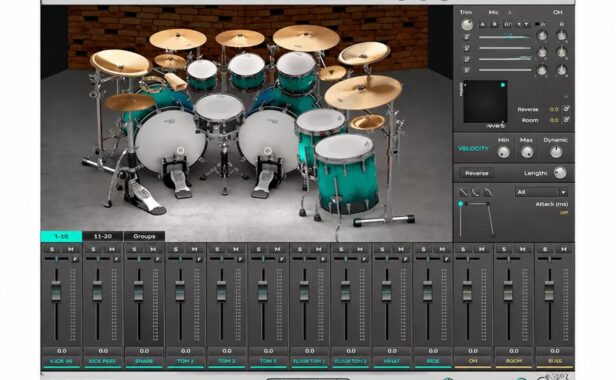This screenshot has width=616, height=380.
Task: Click the snare drum in the kit
Action: 219,114
